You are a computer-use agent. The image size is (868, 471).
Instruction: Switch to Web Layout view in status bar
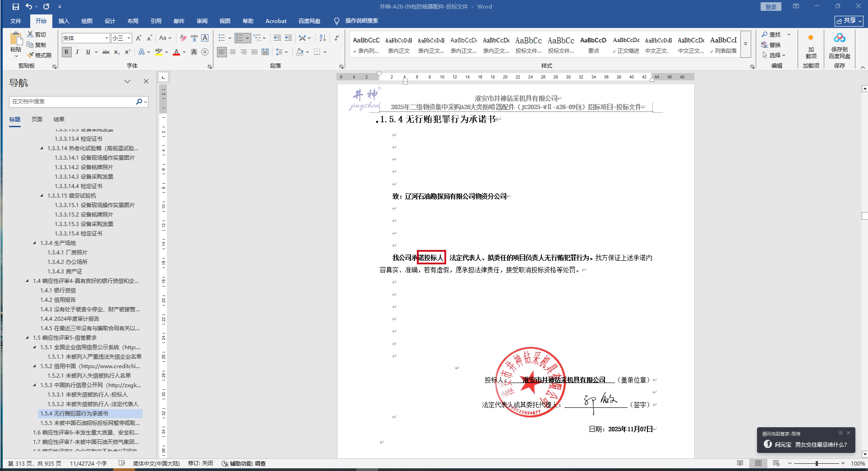point(776,463)
